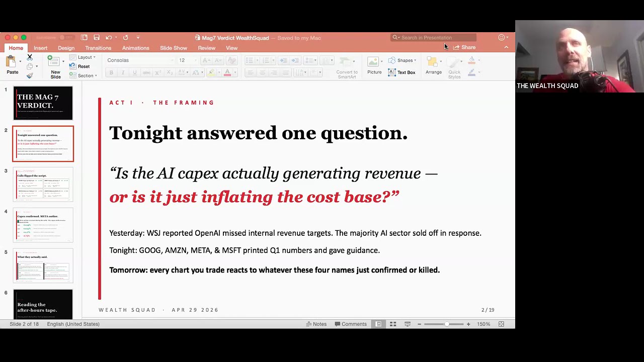The width and height of the screenshot is (644, 362).
Task: Switch to the Home tab
Action: [16, 48]
